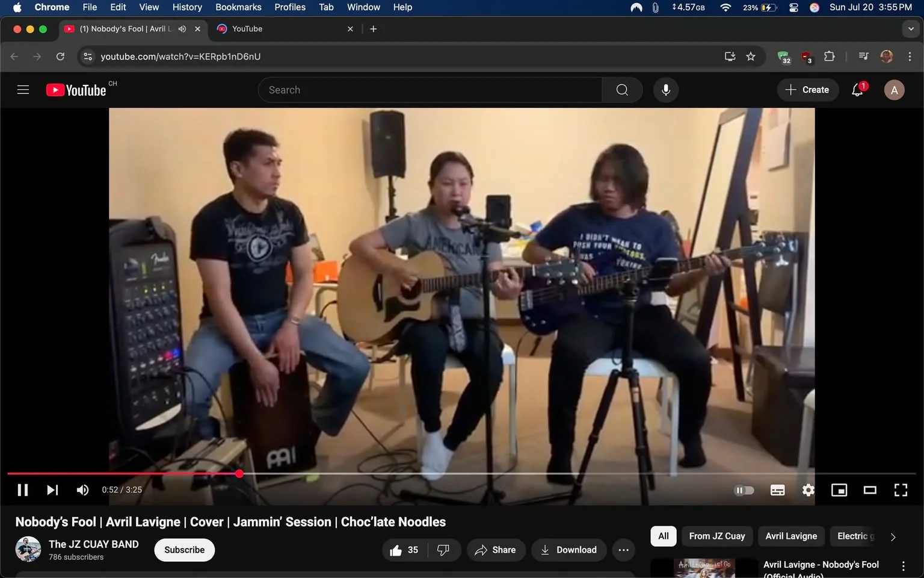Open the YouTube guide hamburger menu

pyautogui.click(x=23, y=90)
